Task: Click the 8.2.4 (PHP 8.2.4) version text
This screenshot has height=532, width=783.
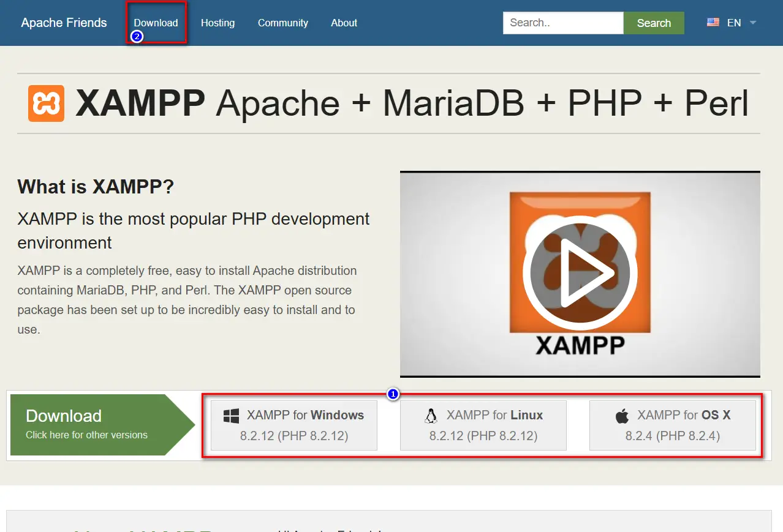Action: pyautogui.click(x=672, y=436)
